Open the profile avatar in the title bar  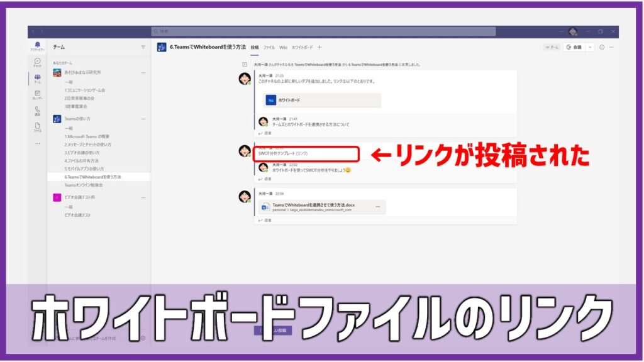click(573, 31)
